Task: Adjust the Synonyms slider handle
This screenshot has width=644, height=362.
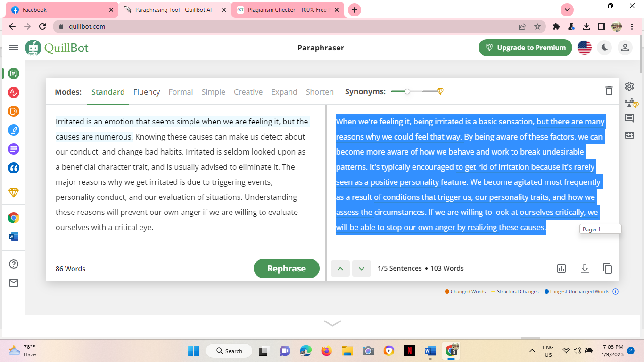Action: pyautogui.click(x=407, y=91)
